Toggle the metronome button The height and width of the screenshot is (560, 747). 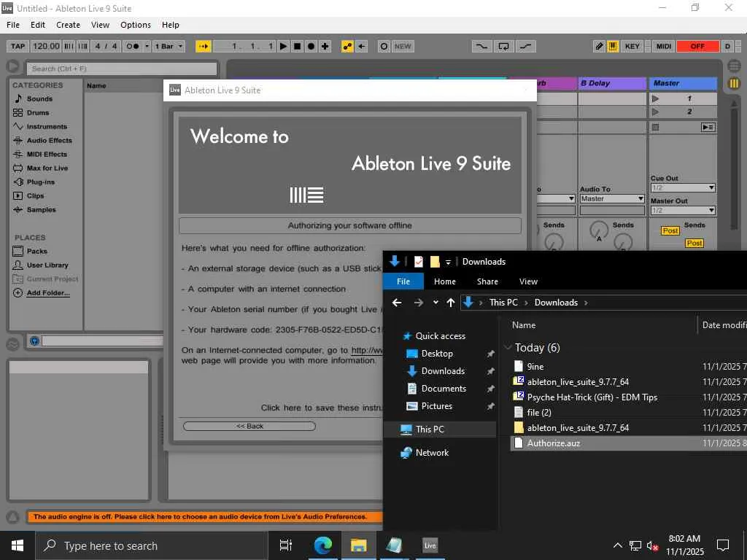(133, 46)
